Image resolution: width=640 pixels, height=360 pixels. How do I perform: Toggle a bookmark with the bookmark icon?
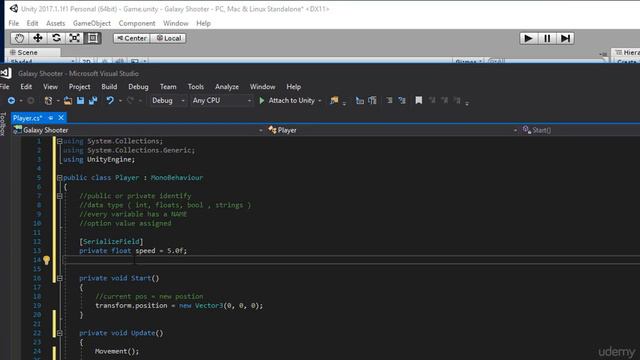[418, 100]
